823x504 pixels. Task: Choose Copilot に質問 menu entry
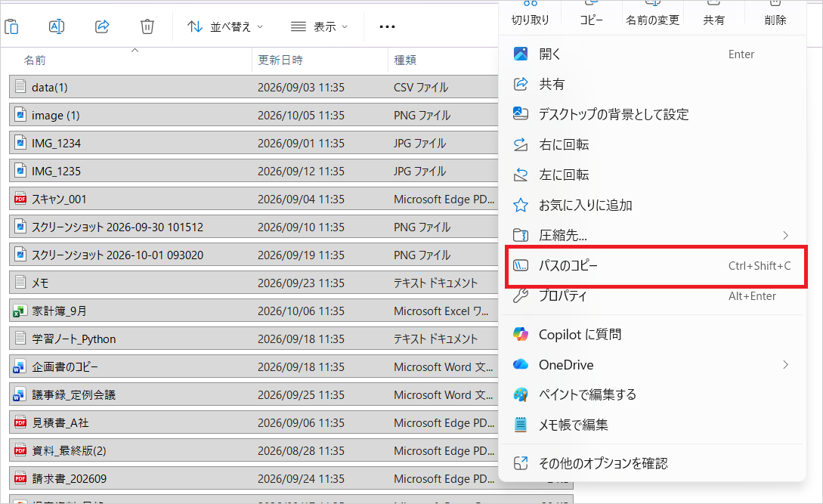[x=652, y=335]
